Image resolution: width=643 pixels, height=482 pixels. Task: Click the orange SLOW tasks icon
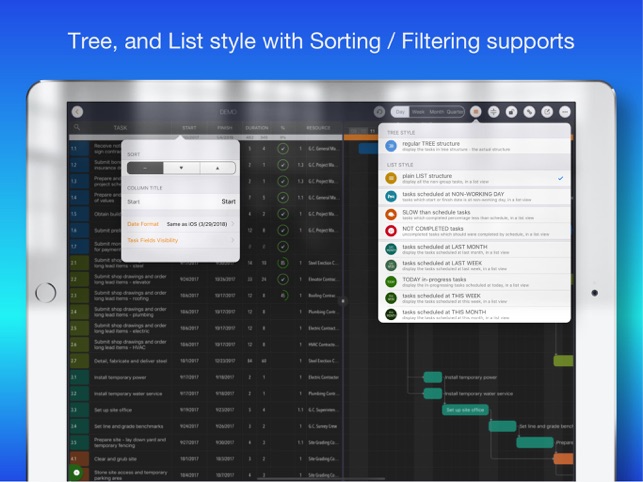pos(391,214)
